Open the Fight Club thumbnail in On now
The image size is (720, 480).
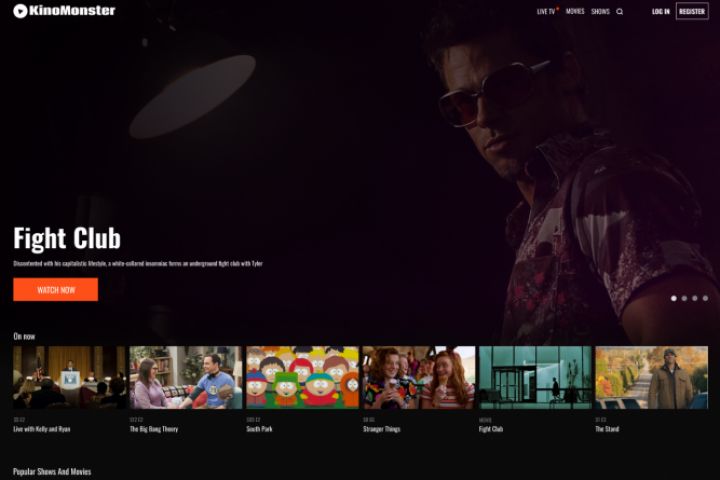(x=535, y=378)
